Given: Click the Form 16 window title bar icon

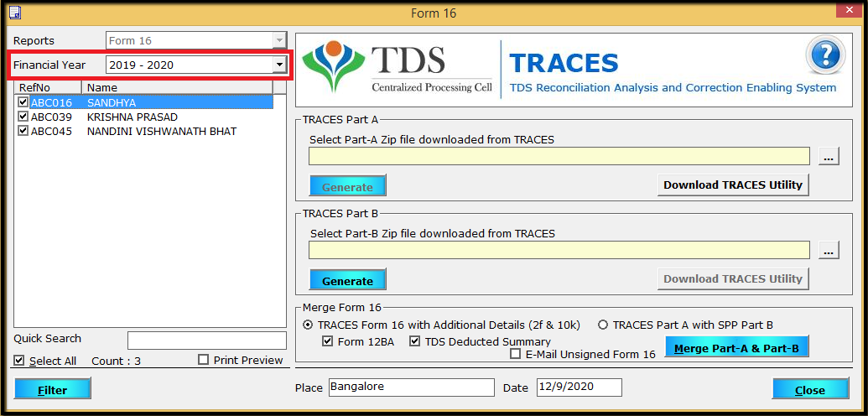Looking at the screenshot, I should (14, 13).
